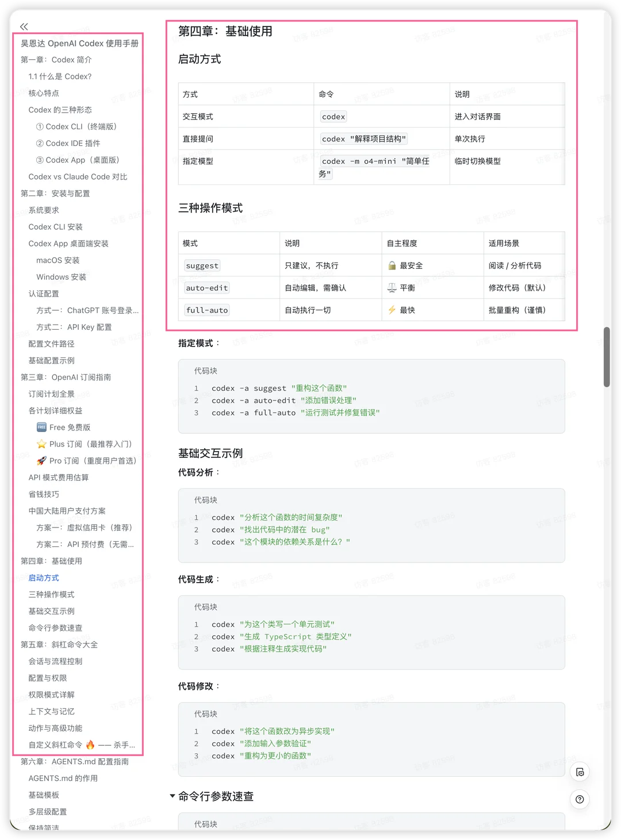The image size is (621, 840).
Task: Go to API 模式费用估算
Action: coord(59,477)
